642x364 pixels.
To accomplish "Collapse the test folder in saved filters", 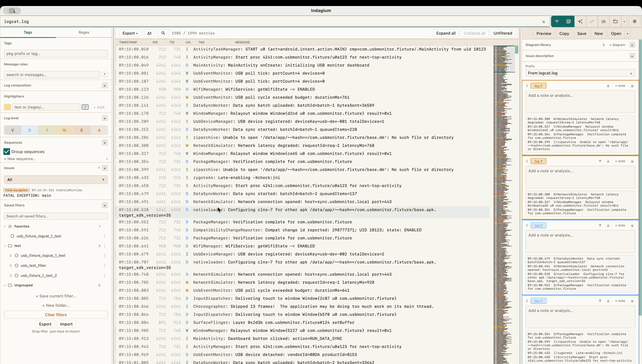I will (5, 246).
